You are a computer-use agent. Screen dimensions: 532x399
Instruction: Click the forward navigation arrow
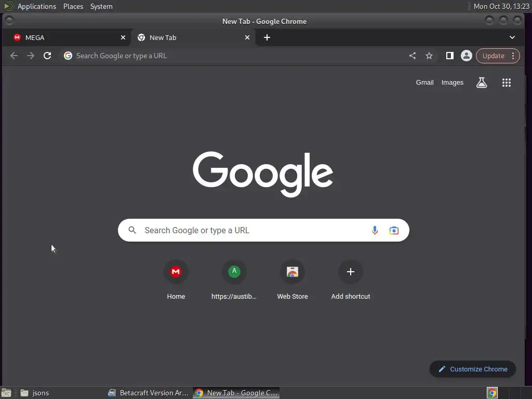tap(31, 56)
